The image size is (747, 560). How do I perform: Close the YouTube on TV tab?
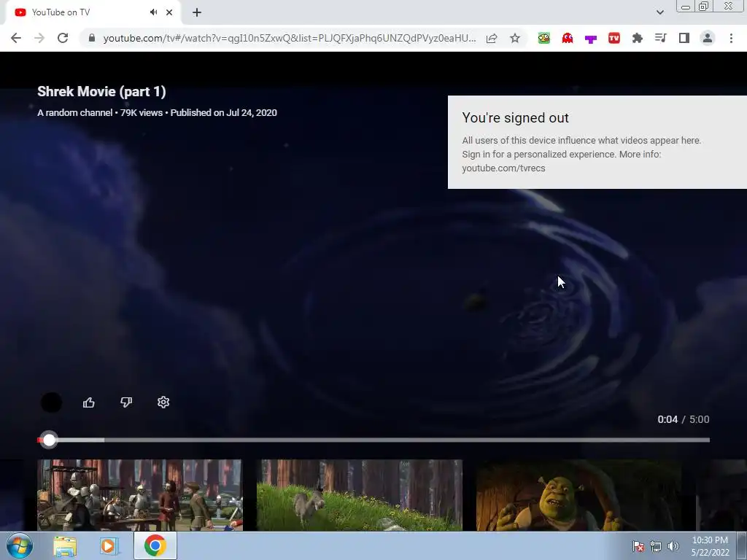pos(169,12)
